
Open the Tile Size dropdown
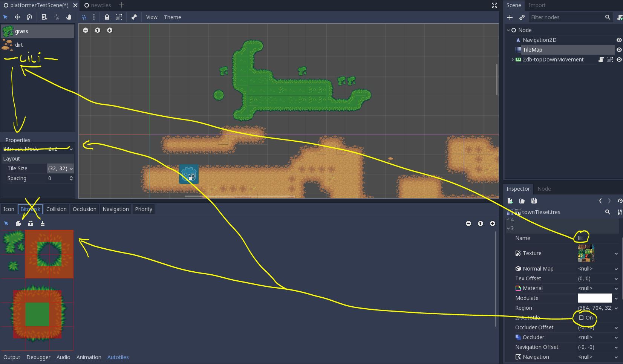coord(71,168)
